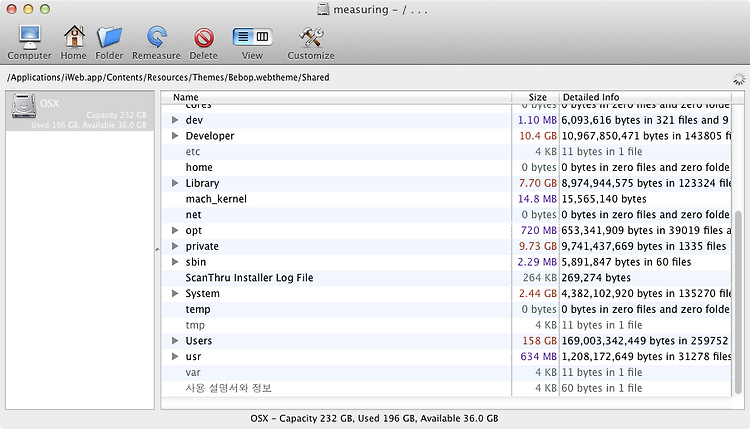Expand the System folder
Screen dimensions: 750x429
tap(175, 294)
